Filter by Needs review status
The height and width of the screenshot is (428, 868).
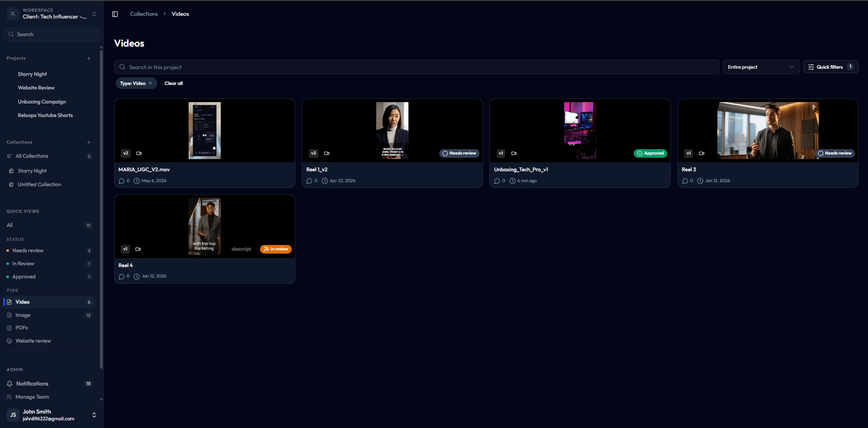pyautogui.click(x=49, y=250)
